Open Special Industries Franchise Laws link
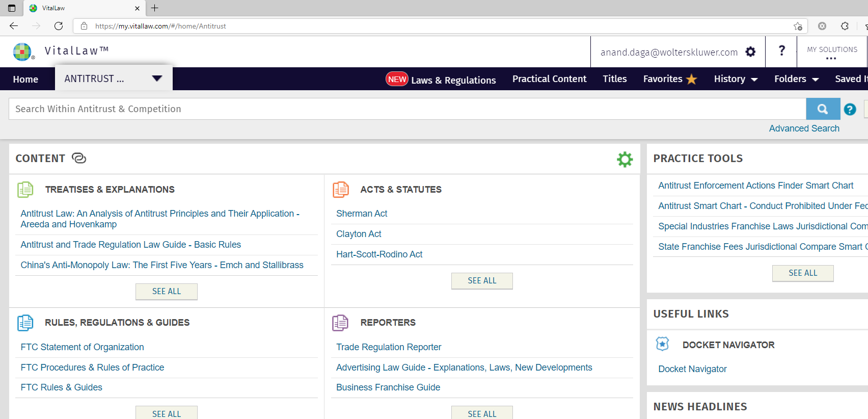Image resolution: width=868 pixels, height=419 pixels. click(763, 226)
